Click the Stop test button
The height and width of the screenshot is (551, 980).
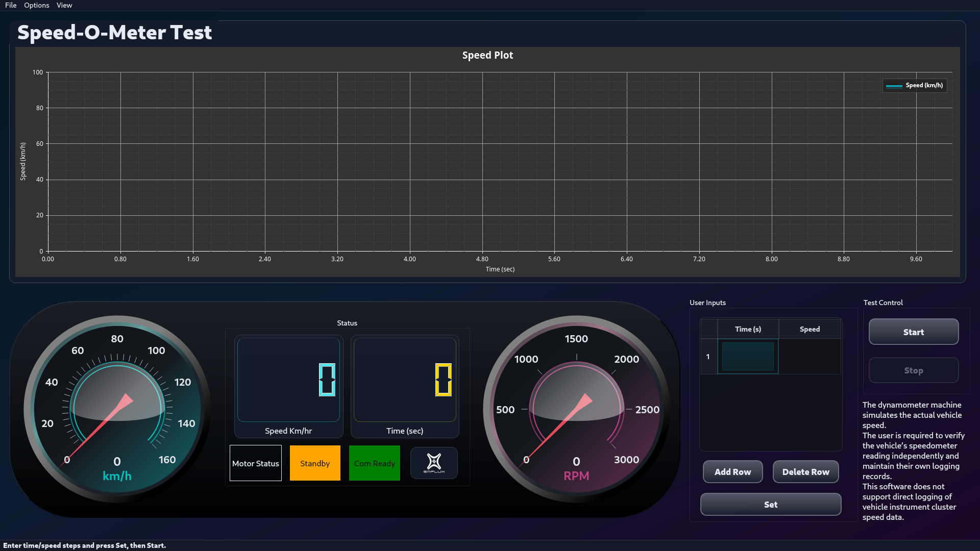click(x=914, y=370)
